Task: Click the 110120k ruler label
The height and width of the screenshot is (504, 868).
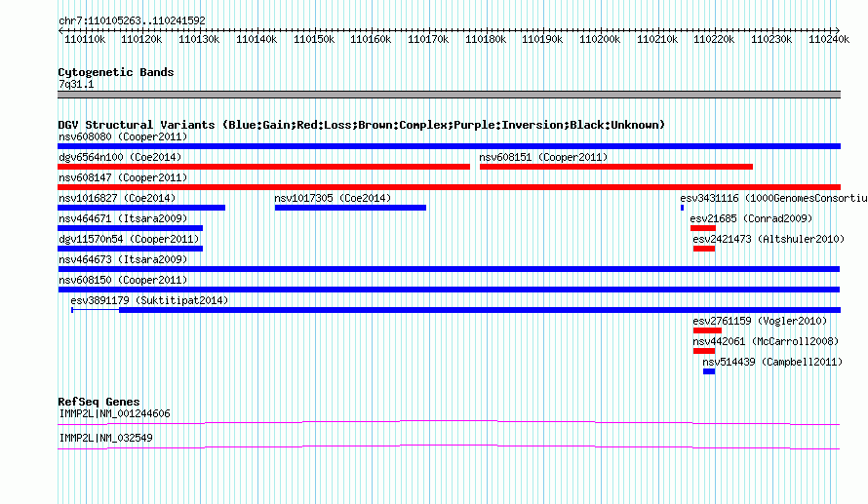Action: click(141, 39)
